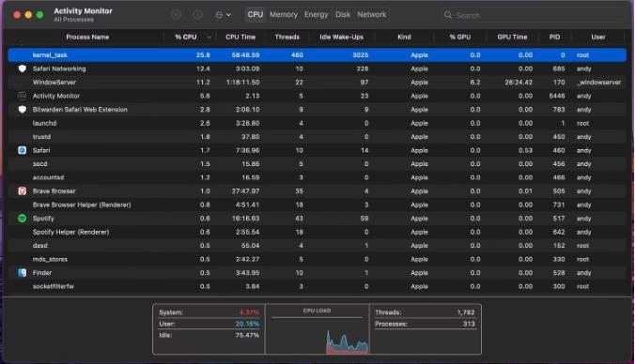Open the more options toolbar dropdown
635x364 pixels.
[x=224, y=15]
